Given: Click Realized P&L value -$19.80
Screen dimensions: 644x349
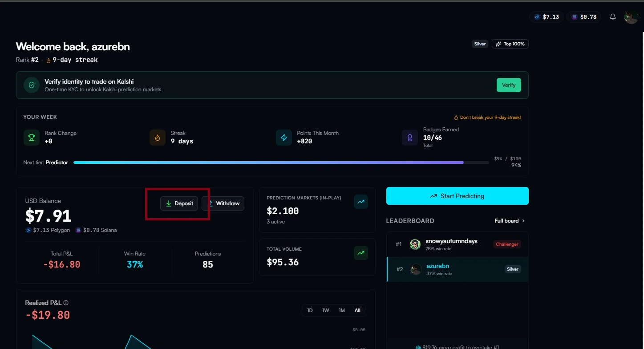Looking at the screenshot, I should [x=48, y=315].
